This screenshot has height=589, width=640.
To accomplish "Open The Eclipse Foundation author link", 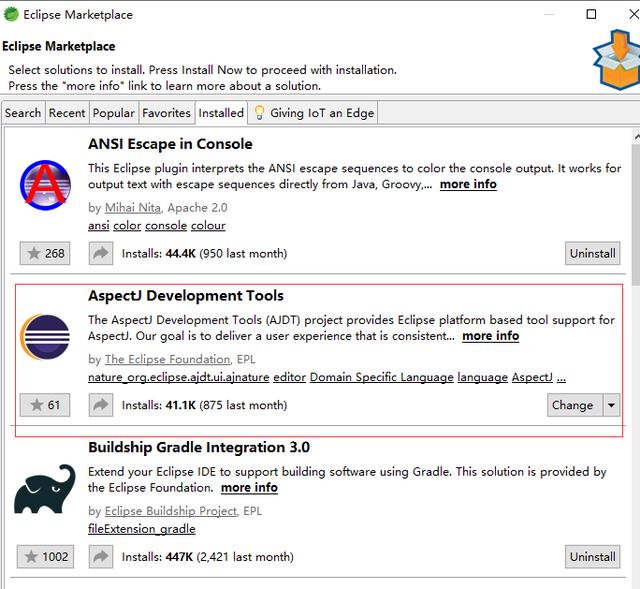I will [x=167, y=360].
